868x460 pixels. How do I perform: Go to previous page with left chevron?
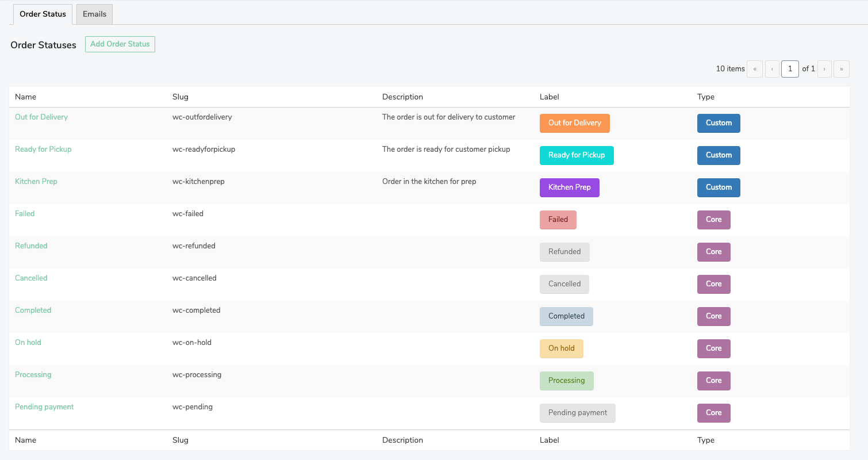(x=772, y=68)
